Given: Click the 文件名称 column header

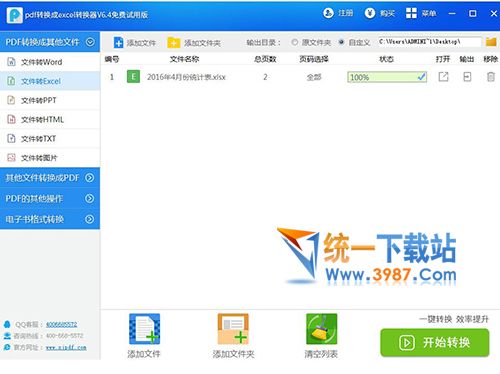Looking at the screenshot, I should (x=184, y=59).
